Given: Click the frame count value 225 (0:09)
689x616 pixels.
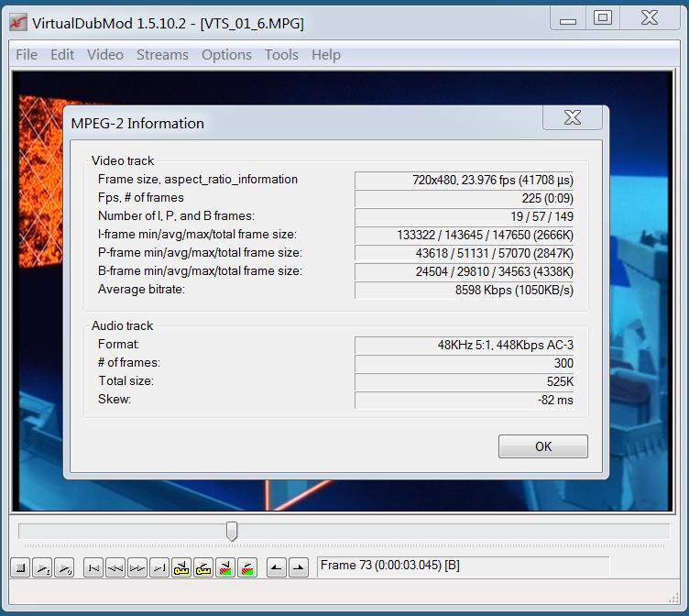Looking at the screenshot, I should [x=464, y=198].
